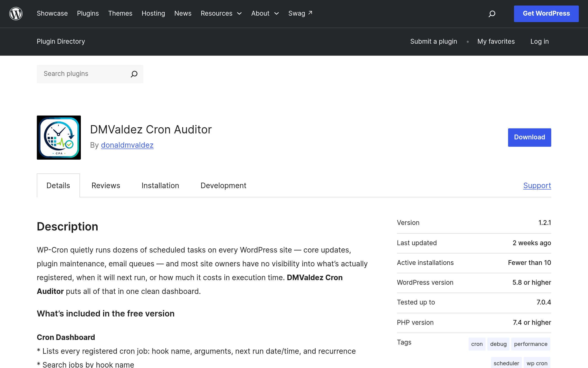Open Plugins in the top navigation

(88, 13)
